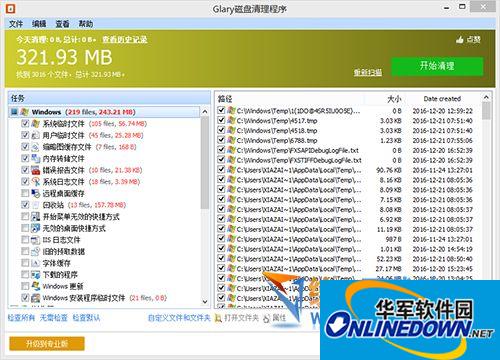
Task: Click the task list scroll-down arrow
Action: 205,302
